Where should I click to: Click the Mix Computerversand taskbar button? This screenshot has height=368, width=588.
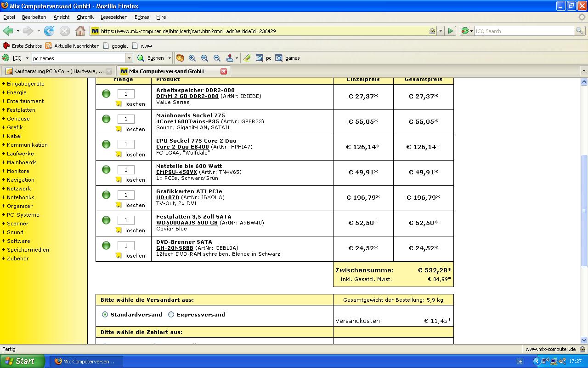click(85, 362)
